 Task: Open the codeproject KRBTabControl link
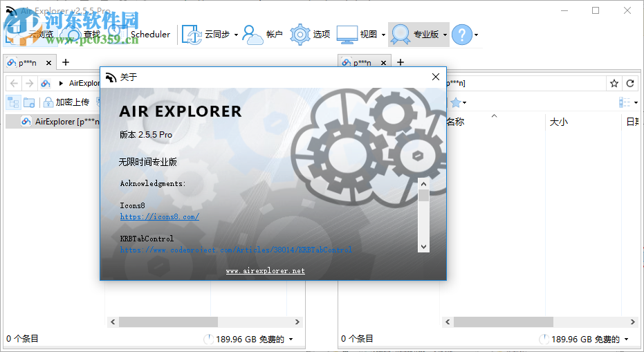[236, 250]
